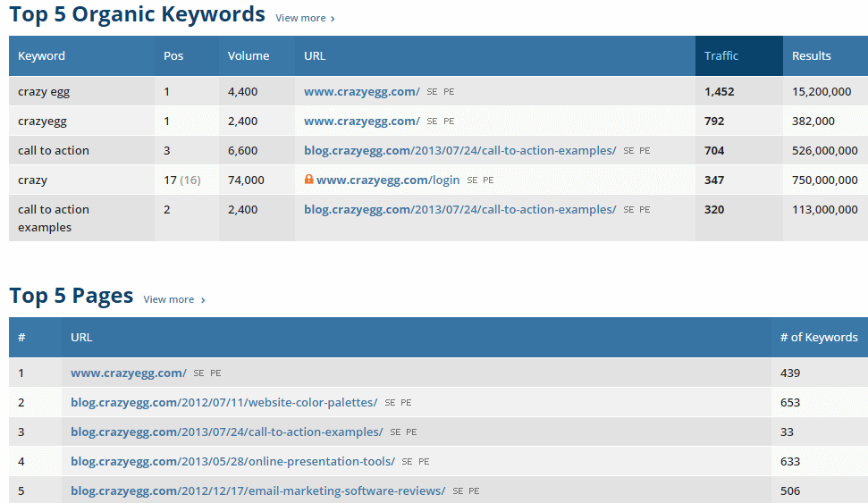Click PE icon in the crazyegg keyword row
Viewport: 868px width, 503px height.
click(x=449, y=122)
